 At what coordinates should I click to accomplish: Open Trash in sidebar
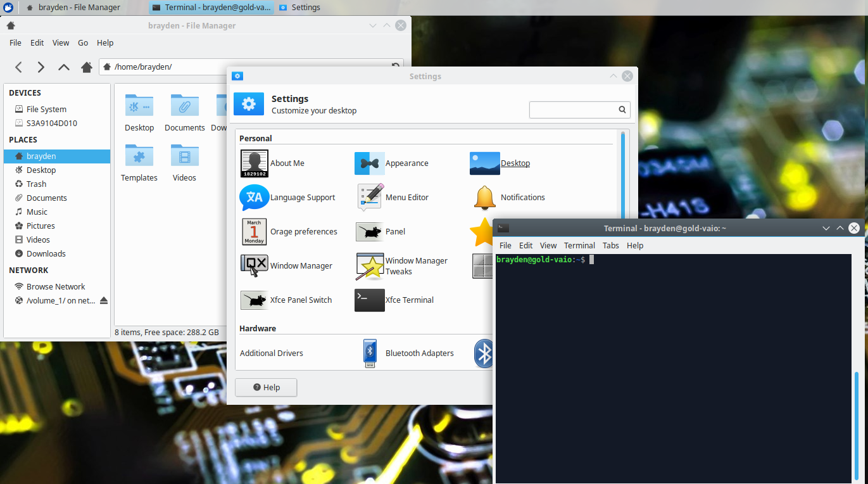pos(57,184)
